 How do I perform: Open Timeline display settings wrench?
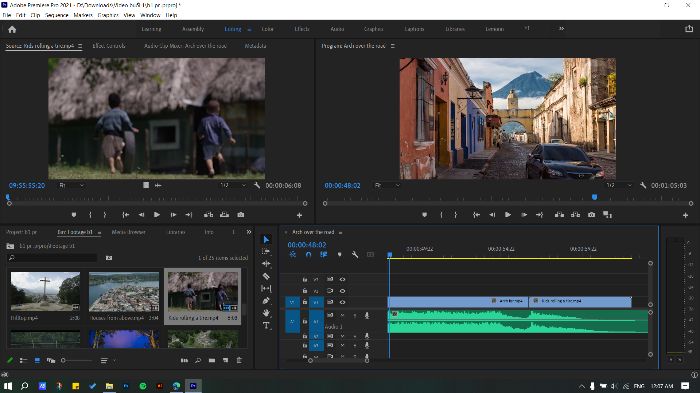click(355, 255)
